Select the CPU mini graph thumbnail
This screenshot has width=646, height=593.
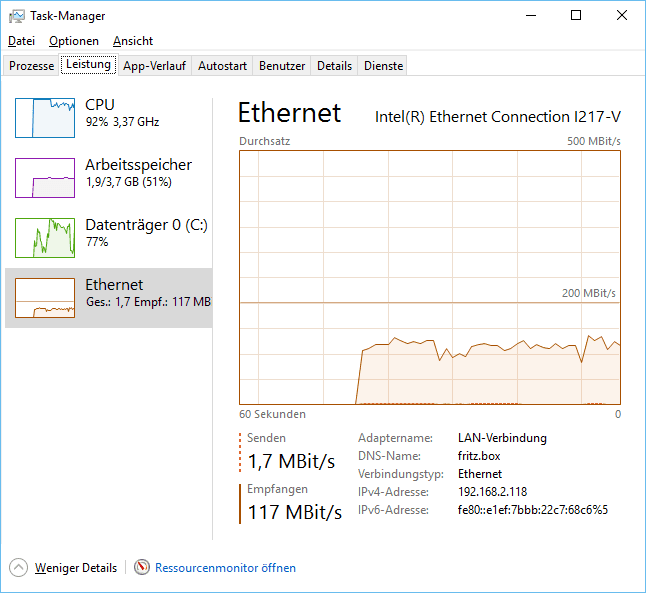[45, 118]
